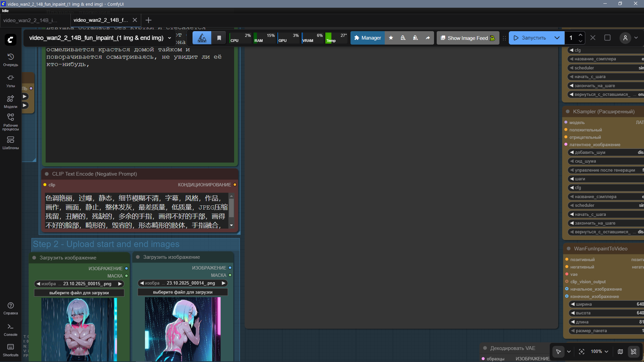Open the Queue (Очередь) sidebar panel
Image resolution: width=644 pixels, height=362 pixels.
(x=10, y=59)
